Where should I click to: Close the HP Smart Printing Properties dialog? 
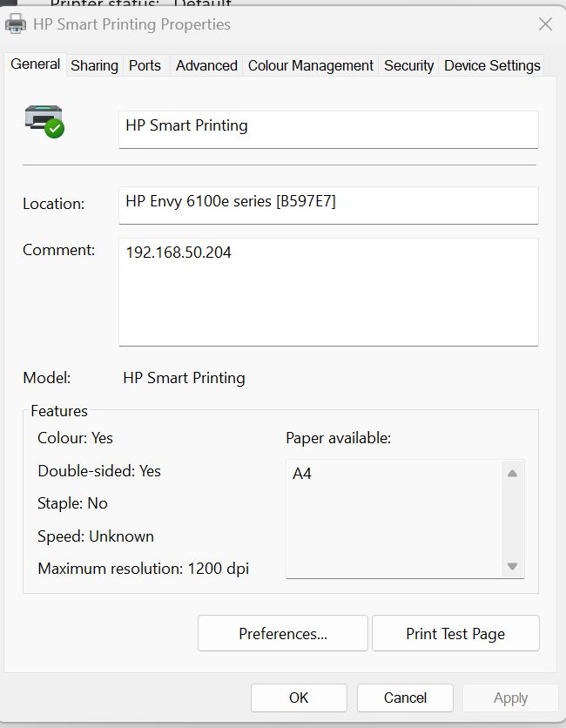[x=545, y=24]
